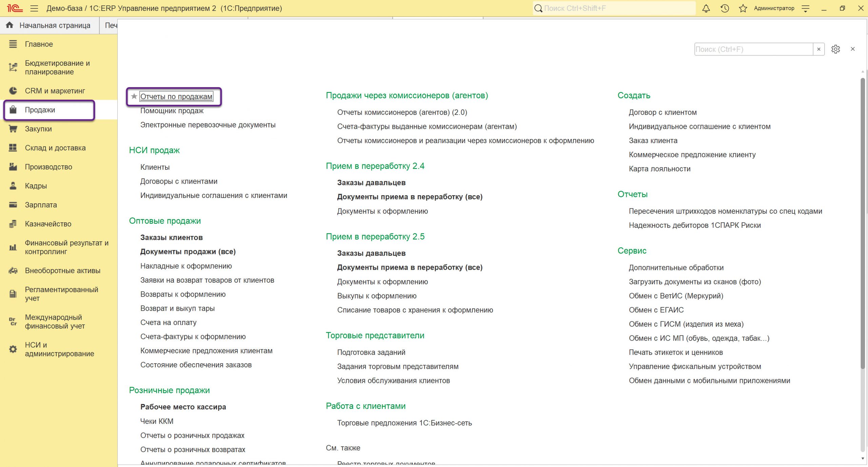Viewport: 868px width, 467px height.
Task: Click the Администратор user name
Action: (x=774, y=8)
